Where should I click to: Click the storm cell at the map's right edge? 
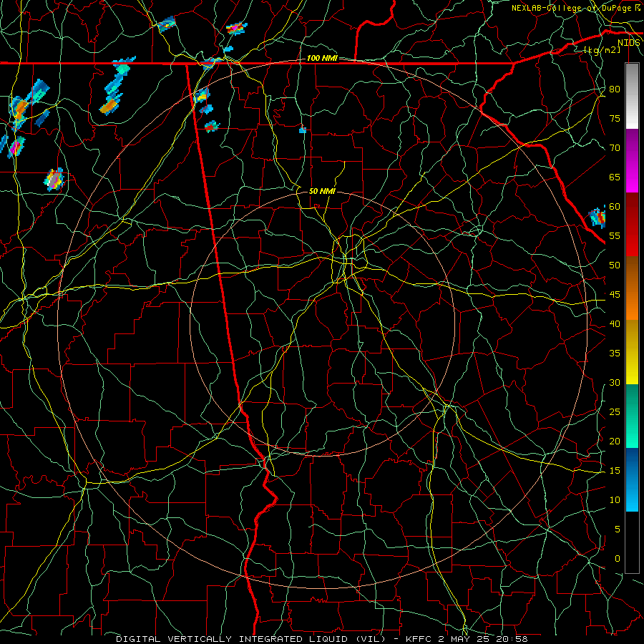[597, 218]
